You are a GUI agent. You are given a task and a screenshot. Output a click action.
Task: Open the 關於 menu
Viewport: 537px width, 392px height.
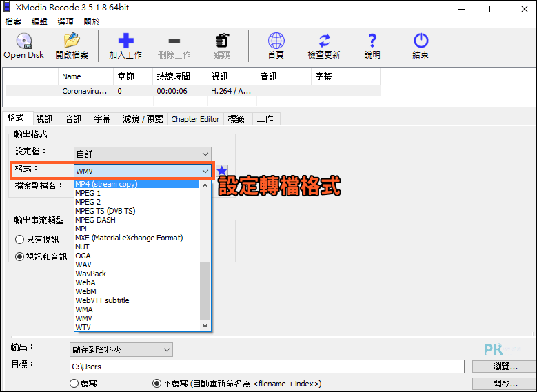point(92,22)
